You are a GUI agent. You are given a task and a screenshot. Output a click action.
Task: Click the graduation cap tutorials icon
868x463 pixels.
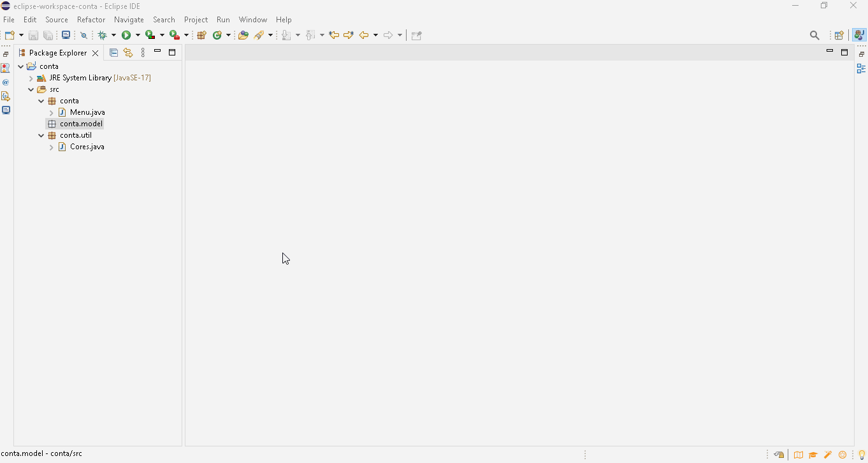tap(813, 455)
